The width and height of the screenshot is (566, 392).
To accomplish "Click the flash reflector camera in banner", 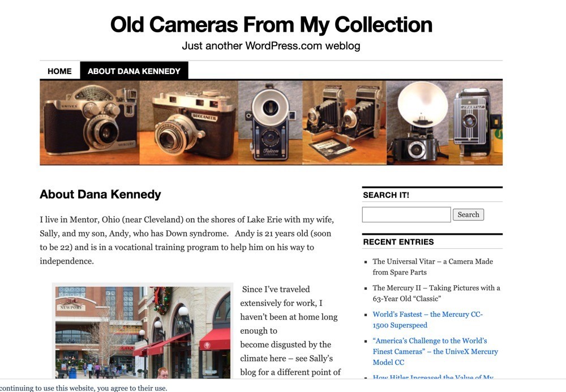I will click(444, 122).
